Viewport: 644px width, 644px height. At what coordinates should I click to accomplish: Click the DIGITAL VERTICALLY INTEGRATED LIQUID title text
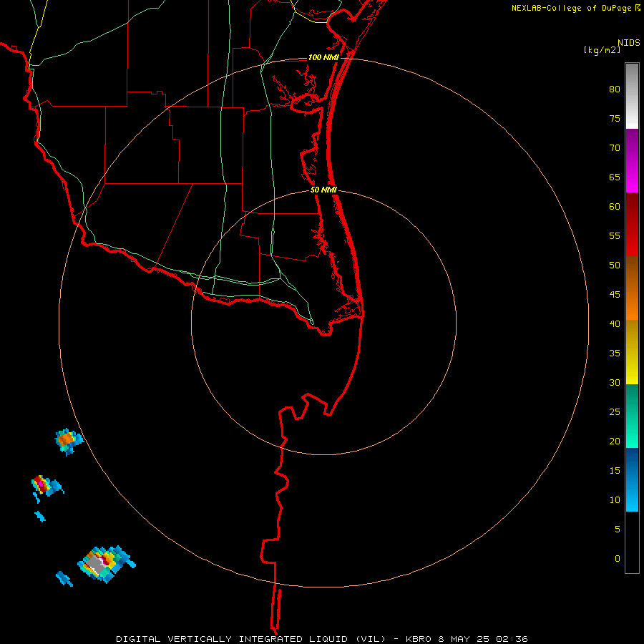click(x=250, y=639)
